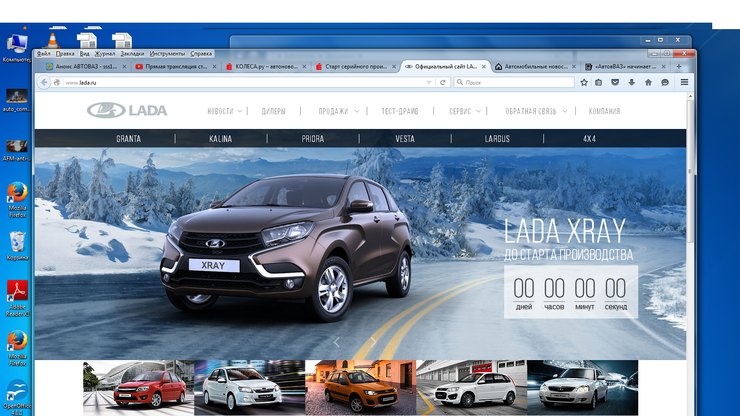This screenshot has width=740, height=416.
Task: Open the downloads arrow icon
Action: tap(631, 82)
